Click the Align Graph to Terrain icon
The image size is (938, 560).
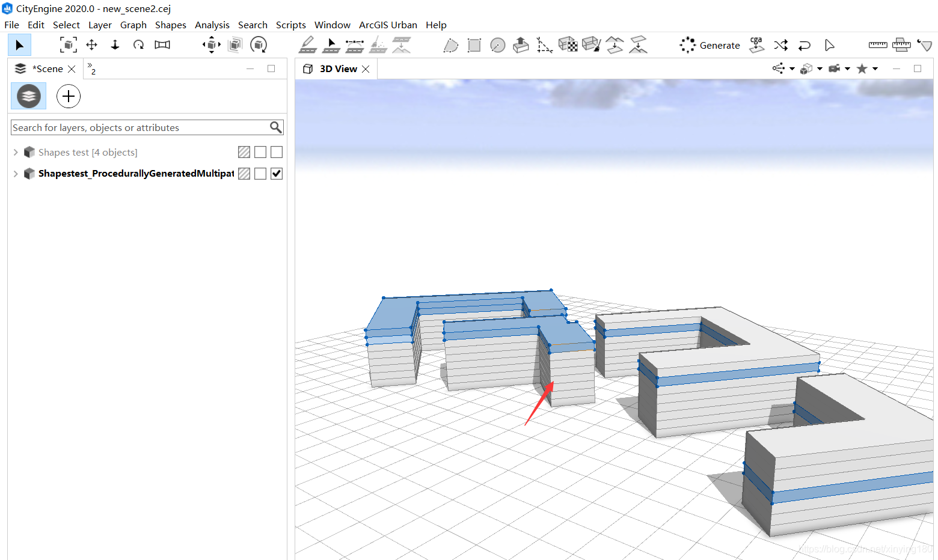click(x=402, y=45)
